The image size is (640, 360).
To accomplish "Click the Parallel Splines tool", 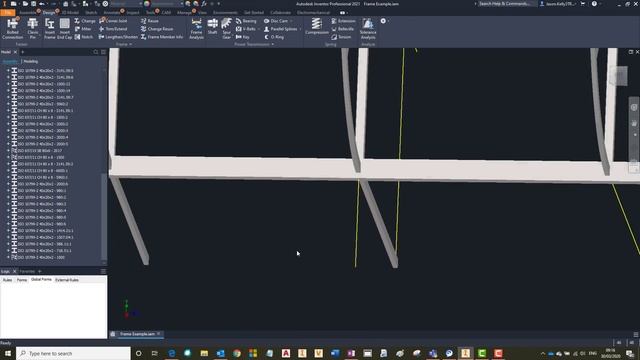I will click(280, 29).
